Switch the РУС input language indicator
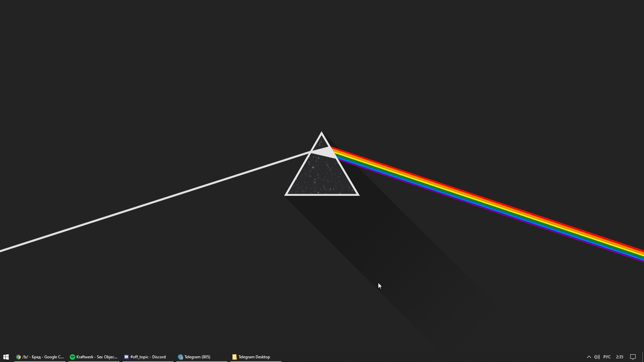The image size is (644, 362). [607, 357]
